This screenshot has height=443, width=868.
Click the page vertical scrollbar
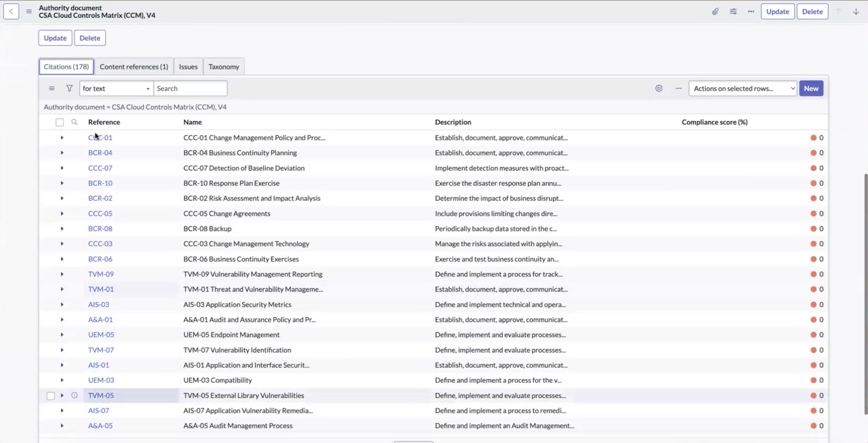[x=866, y=294]
